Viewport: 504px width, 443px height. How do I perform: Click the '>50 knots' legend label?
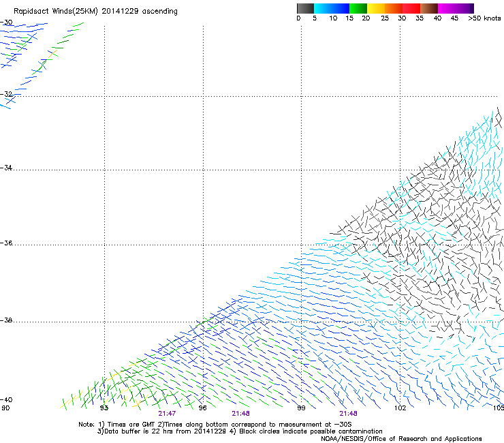point(484,18)
